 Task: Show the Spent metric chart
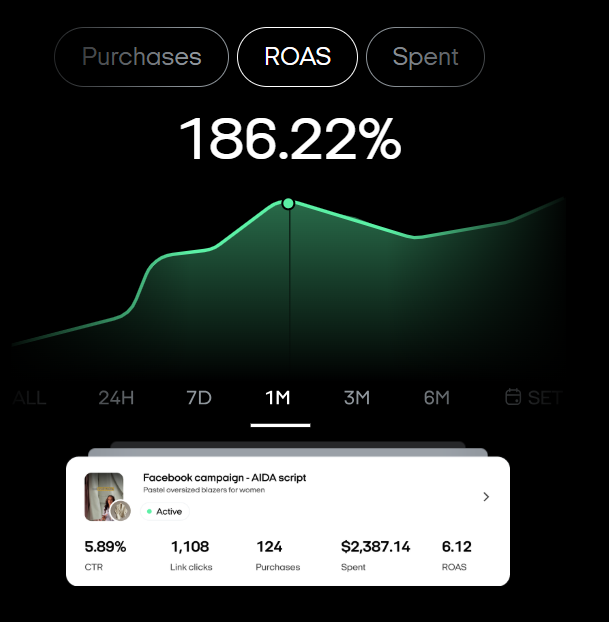[425, 57]
